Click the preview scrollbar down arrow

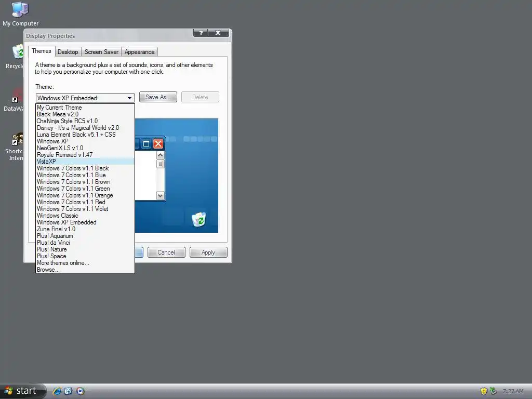[160, 196]
